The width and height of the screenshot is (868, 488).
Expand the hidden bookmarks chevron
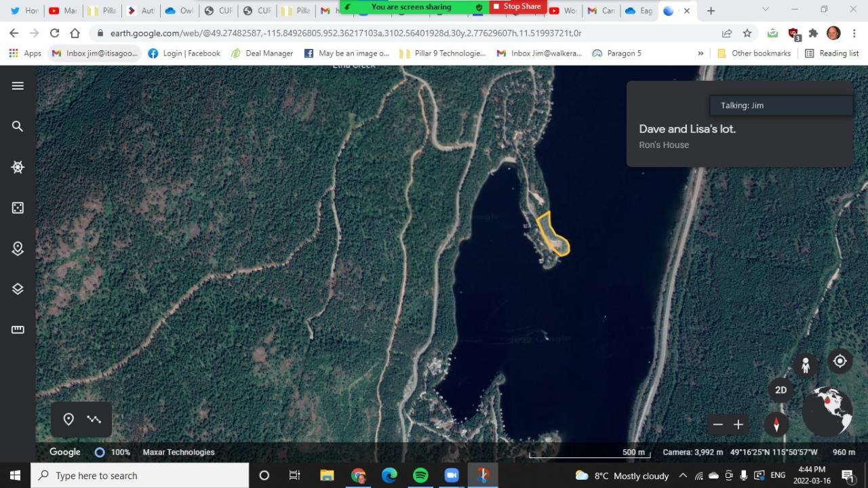click(x=701, y=53)
